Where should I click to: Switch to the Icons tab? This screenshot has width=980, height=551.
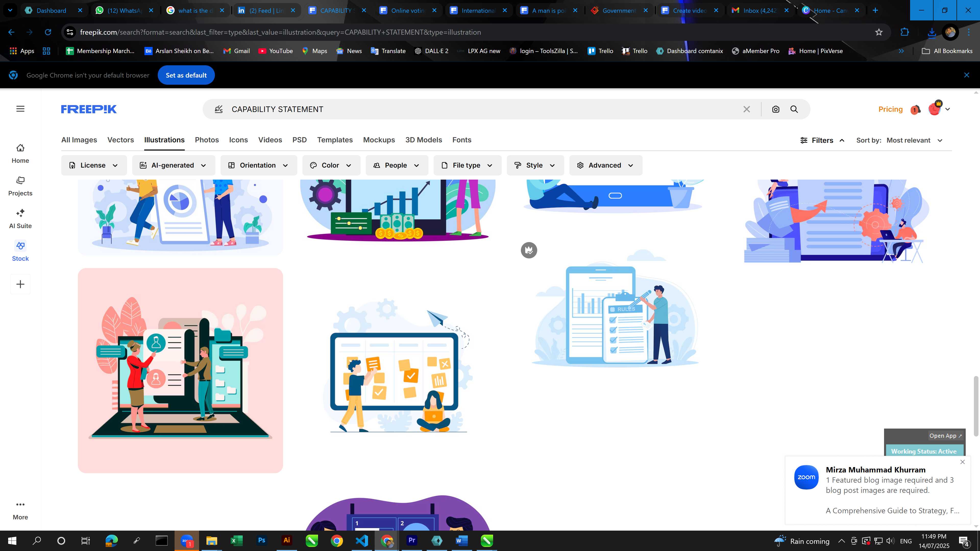click(239, 140)
